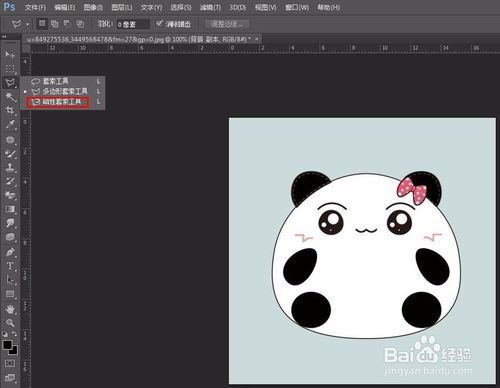Select the Clone Stamp tool
500x388 pixels.
[x=10, y=167]
